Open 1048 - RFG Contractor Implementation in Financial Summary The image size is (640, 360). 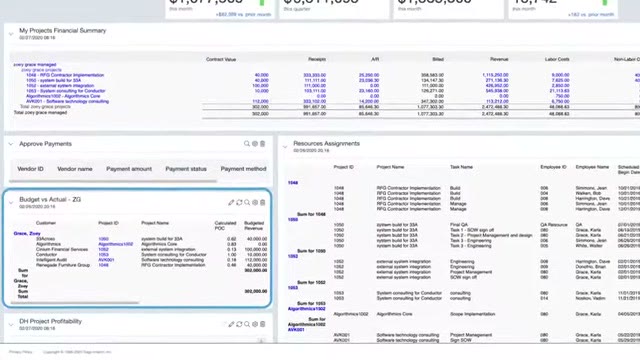[65, 75]
